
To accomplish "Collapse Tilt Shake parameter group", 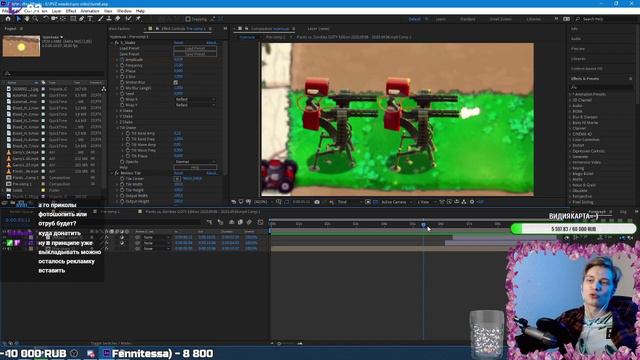I will [x=117, y=128].
